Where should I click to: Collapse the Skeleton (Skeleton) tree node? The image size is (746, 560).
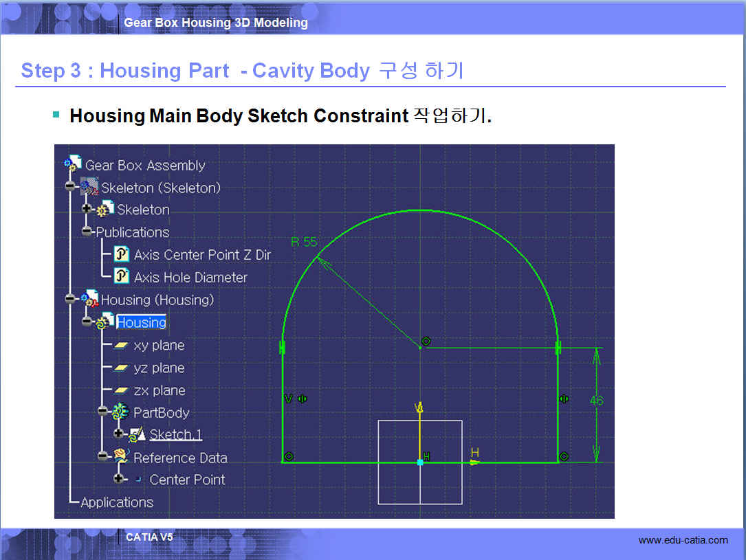[70, 187]
